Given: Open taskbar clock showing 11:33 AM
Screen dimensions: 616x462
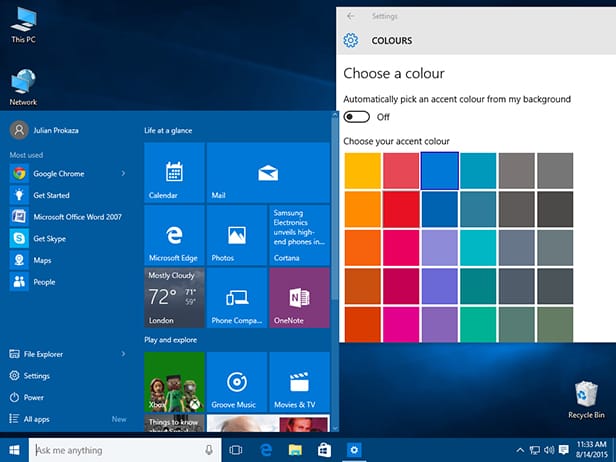Looking at the screenshot, I should tap(592, 449).
